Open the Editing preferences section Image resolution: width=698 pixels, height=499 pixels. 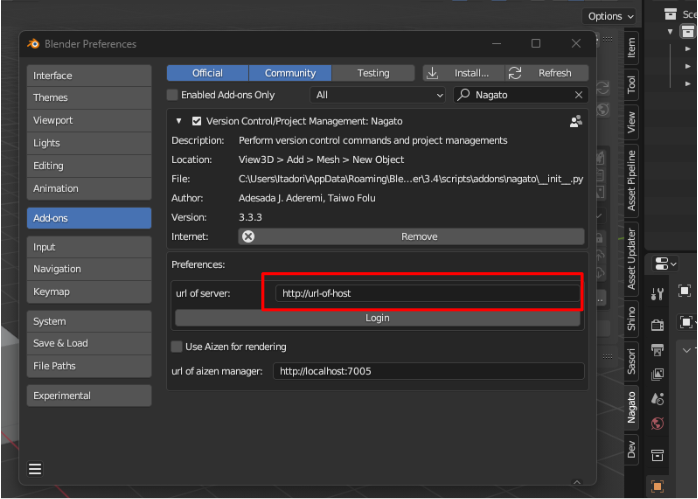tap(89, 166)
